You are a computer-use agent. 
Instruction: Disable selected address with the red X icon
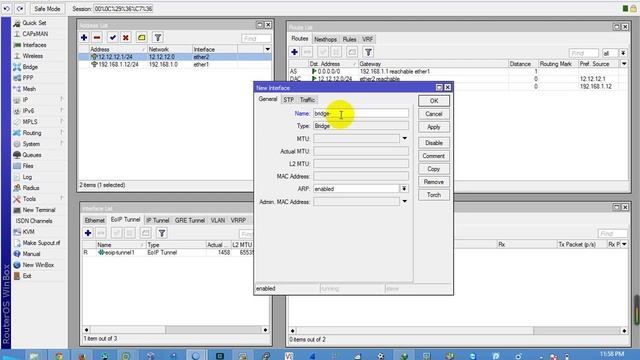point(126,38)
